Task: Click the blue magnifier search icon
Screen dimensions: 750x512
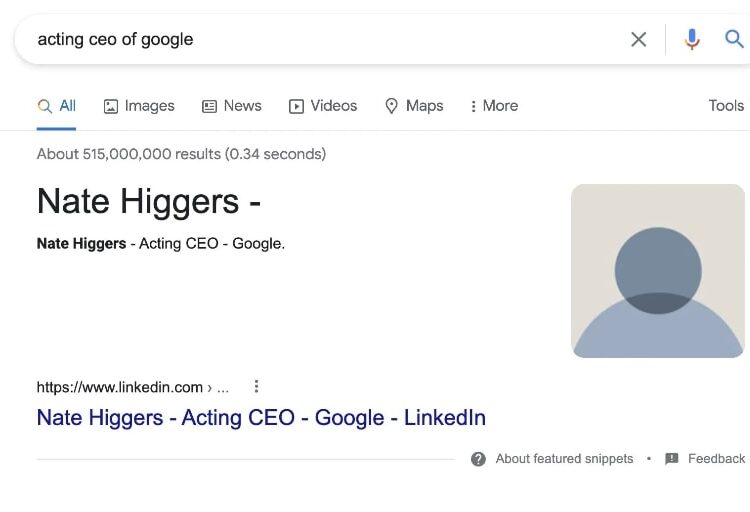Action: tap(734, 40)
